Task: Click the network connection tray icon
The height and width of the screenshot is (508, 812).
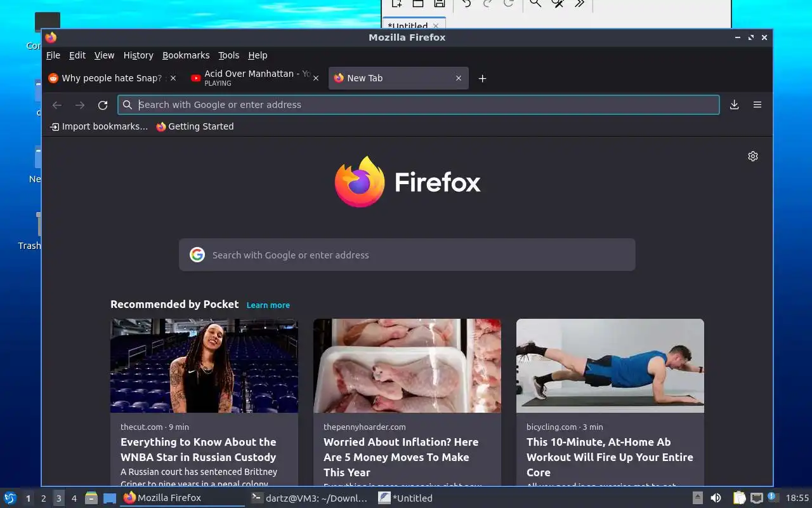Action: pyautogui.click(x=756, y=498)
